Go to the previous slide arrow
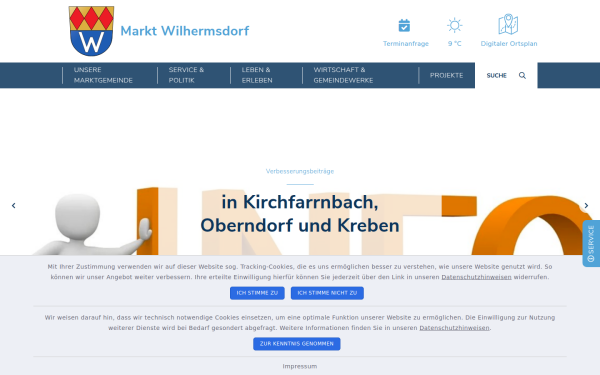Viewport: 600px width, 375px height. coord(13,206)
